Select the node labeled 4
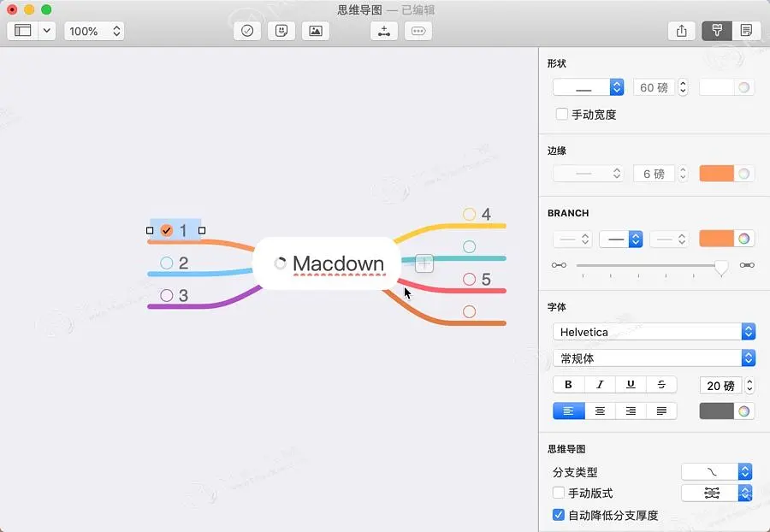This screenshot has width=770, height=532. click(x=486, y=214)
